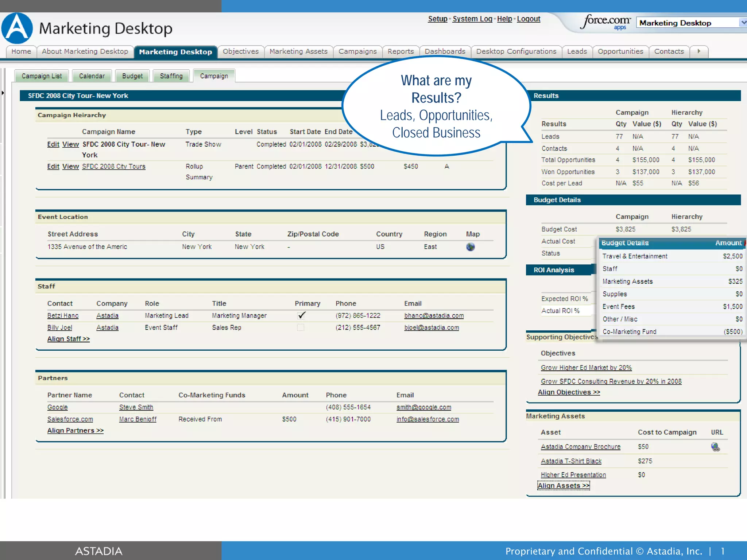
Task: Open Astadia company for Betzi Hanc row
Action: (107, 316)
